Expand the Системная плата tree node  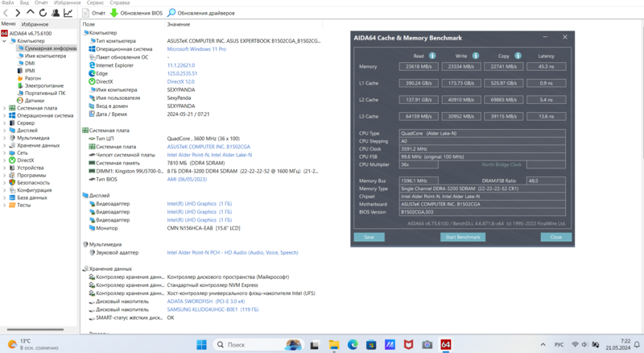pos(5,108)
